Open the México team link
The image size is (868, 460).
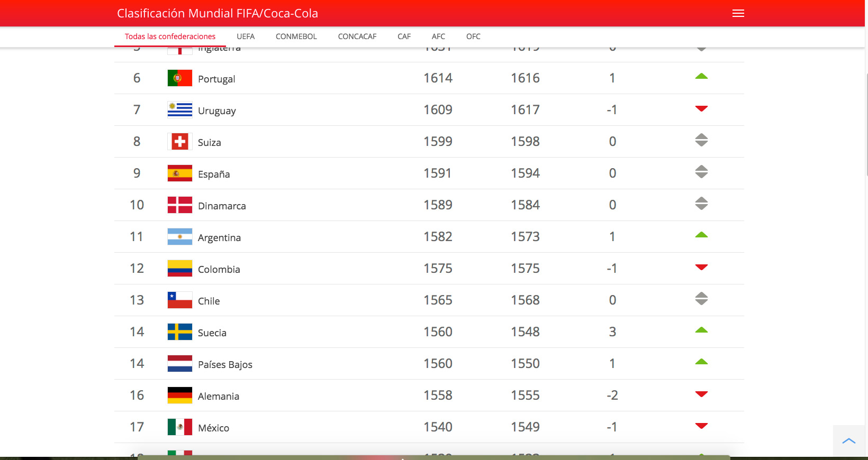point(214,428)
